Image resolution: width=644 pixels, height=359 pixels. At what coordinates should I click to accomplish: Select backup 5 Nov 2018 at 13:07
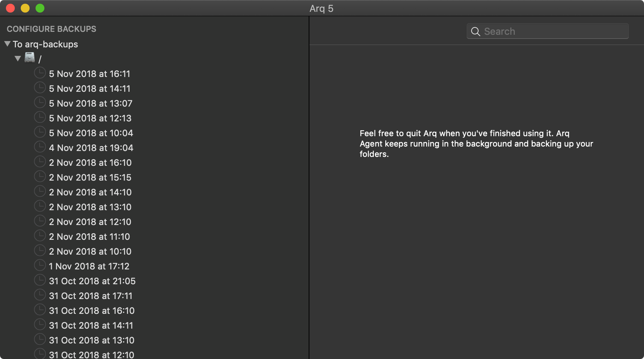[91, 103]
